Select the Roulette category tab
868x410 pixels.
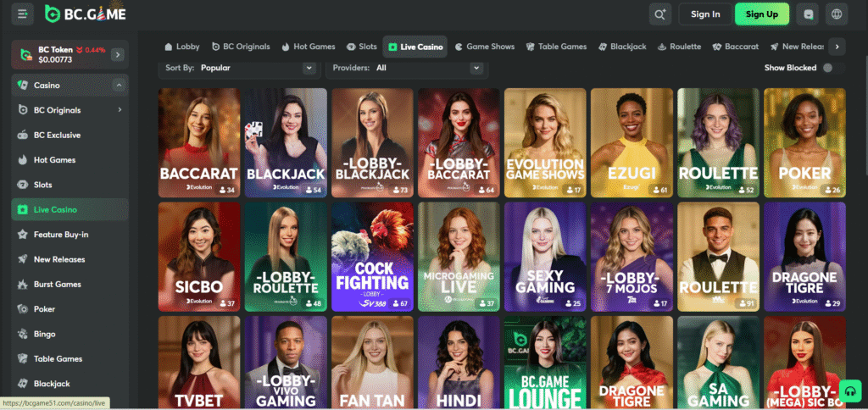tap(680, 47)
